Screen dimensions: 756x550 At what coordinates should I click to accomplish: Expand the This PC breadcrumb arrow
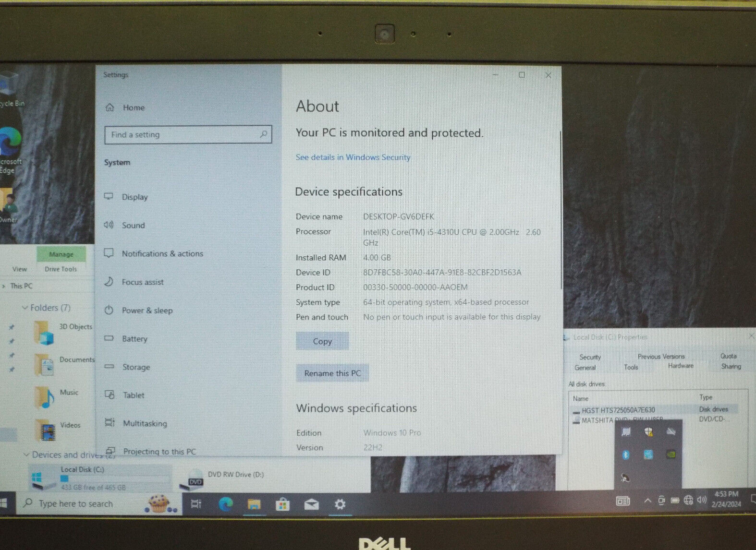(x=4, y=286)
